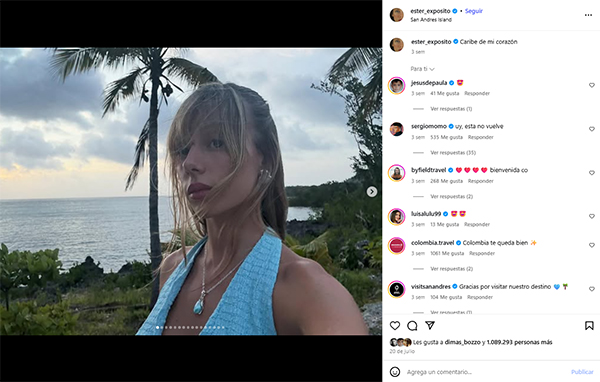Image resolution: width=600 pixels, height=382 pixels.
Task: Follow ester_exposito with Seguir
Action: point(474,11)
